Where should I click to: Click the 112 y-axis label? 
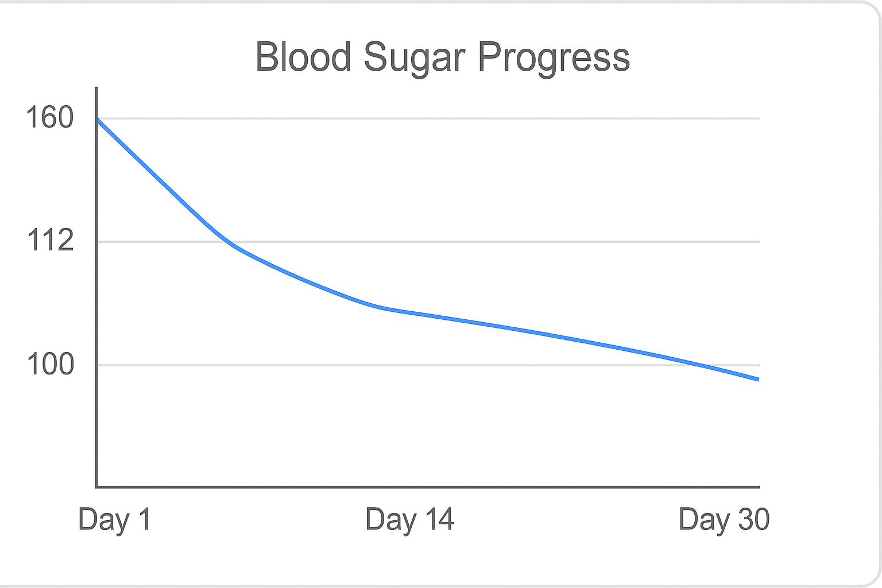point(50,241)
